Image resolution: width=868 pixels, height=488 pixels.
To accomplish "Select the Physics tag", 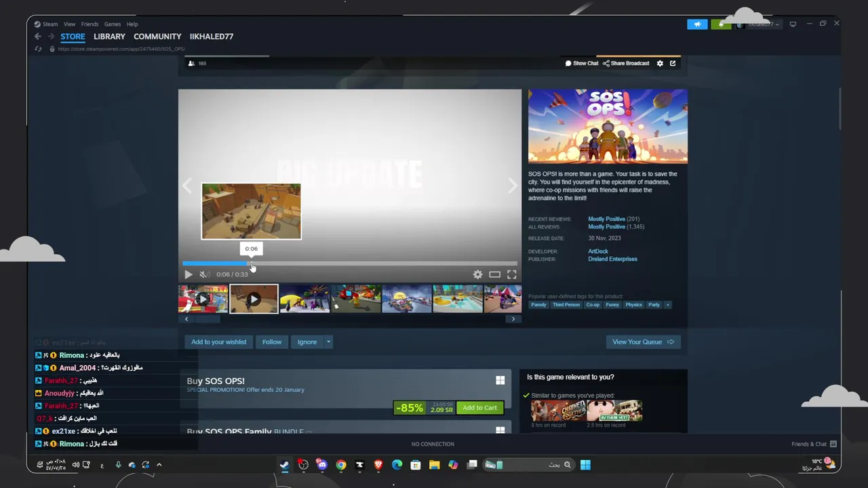I will click(x=634, y=305).
